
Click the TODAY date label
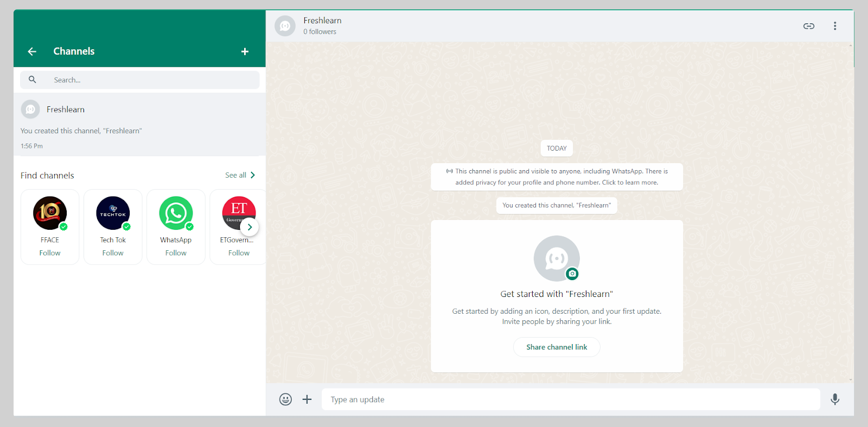(x=557, y=148)
